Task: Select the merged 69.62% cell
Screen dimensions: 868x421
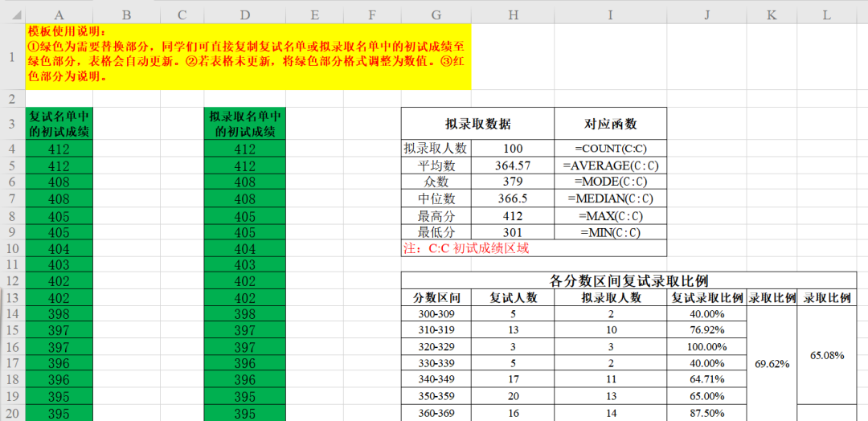Action: (x=772, y=363)
